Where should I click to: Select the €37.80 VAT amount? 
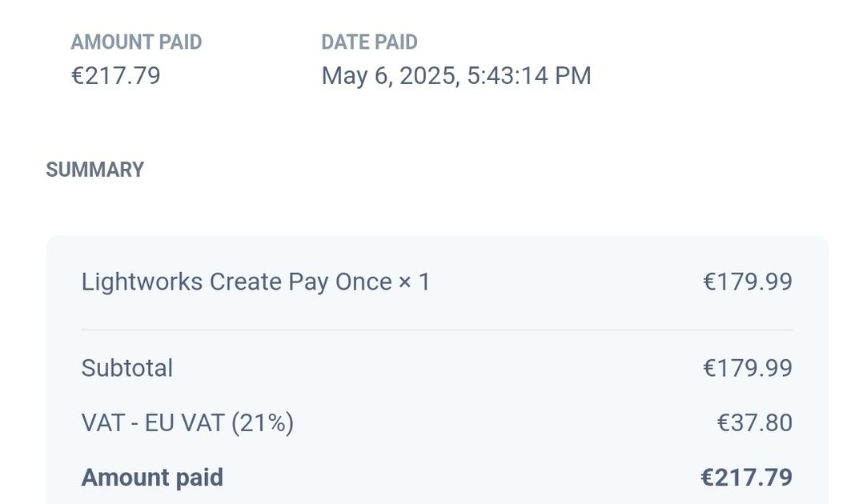coord(754,422)
